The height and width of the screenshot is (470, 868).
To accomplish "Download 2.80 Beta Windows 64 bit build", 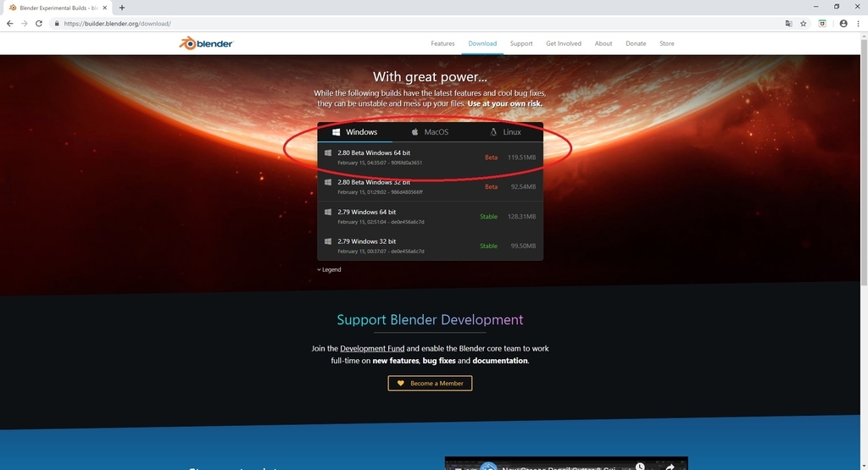I will [430, 157].
